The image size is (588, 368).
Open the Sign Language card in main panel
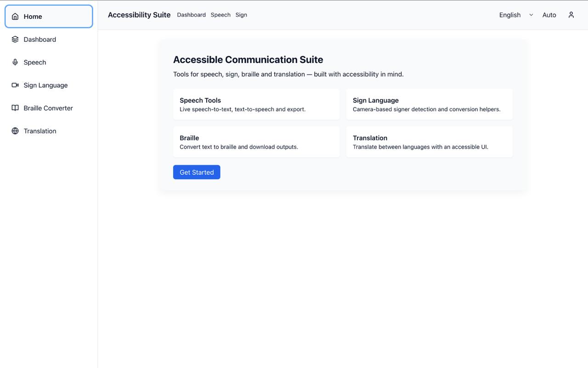pos(430,104)
